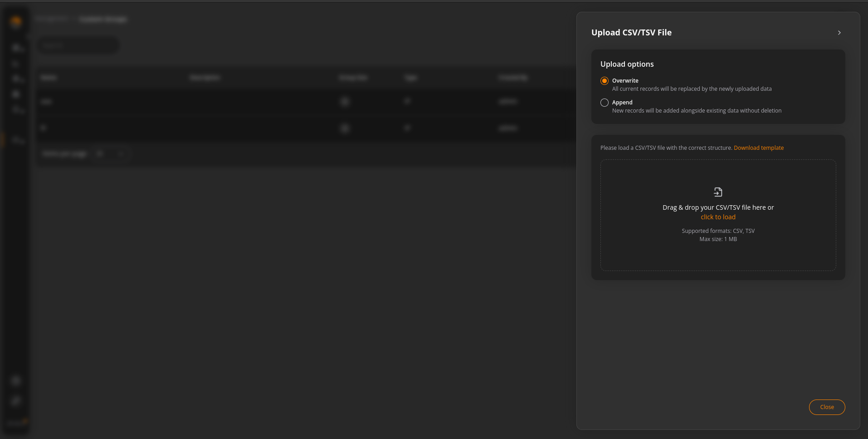
Task: Open the Download template link
Action: pos(758,148)
